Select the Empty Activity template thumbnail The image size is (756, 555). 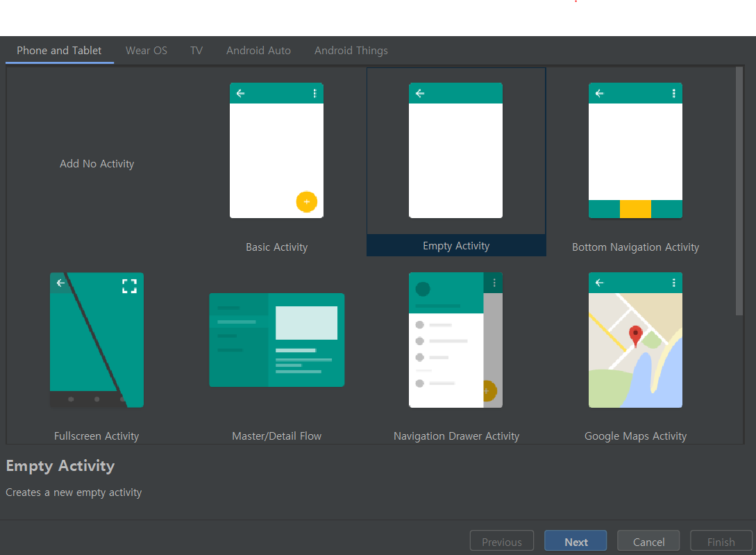pos(455,151)
